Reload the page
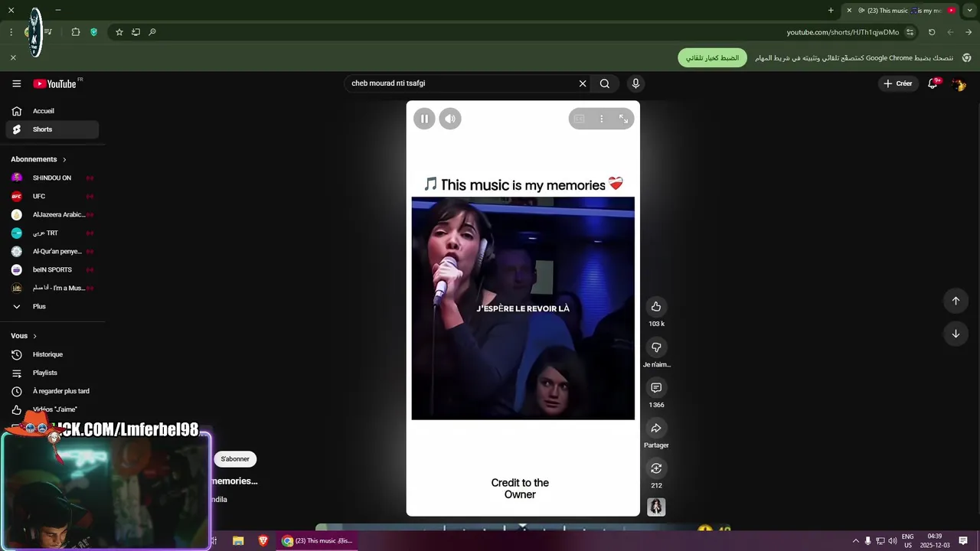Screen dimensions: 980x551 [x=932, y=32]
